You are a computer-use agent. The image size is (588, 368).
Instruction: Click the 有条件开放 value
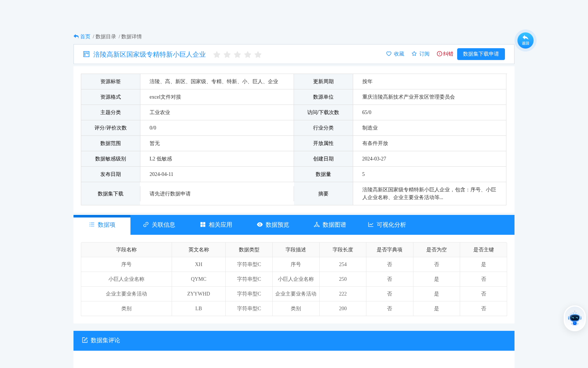tap(375, 143)
